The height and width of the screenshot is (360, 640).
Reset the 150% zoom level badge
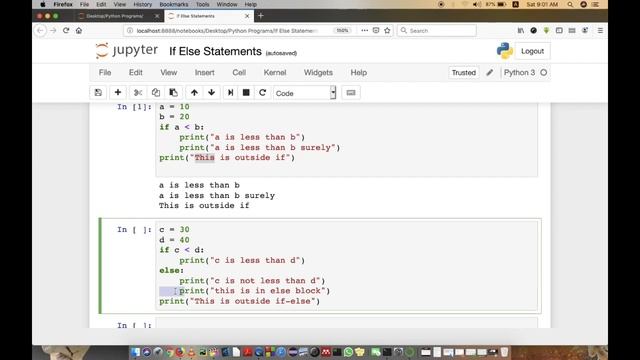342,31
